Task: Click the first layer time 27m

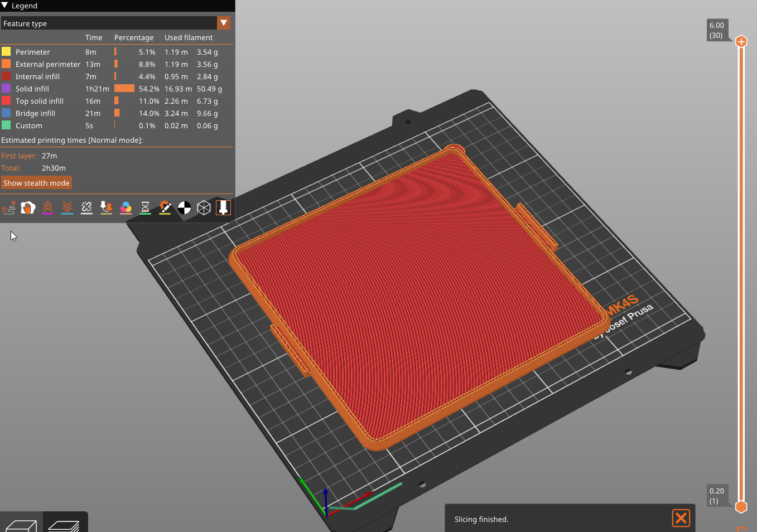Action: [49, 156]
